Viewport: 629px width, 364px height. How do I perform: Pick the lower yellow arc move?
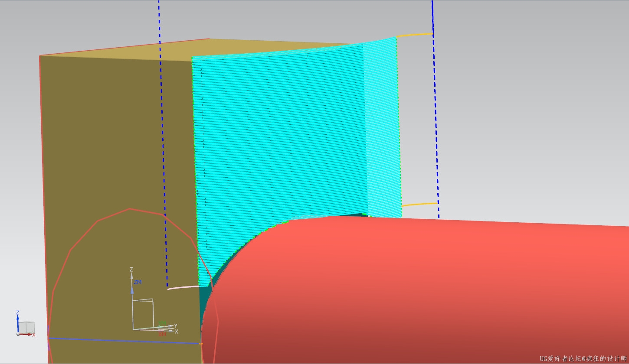click(x=419, y=204)
